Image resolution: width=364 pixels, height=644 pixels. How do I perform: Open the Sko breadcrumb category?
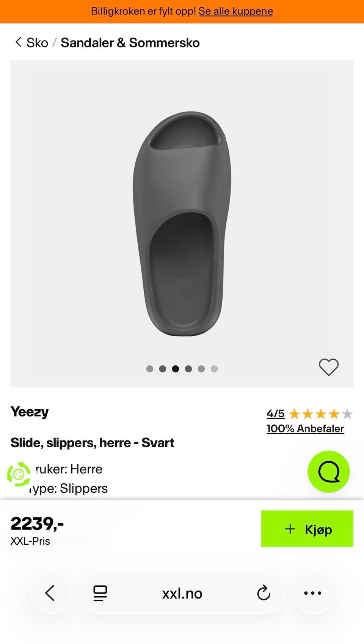37,43
